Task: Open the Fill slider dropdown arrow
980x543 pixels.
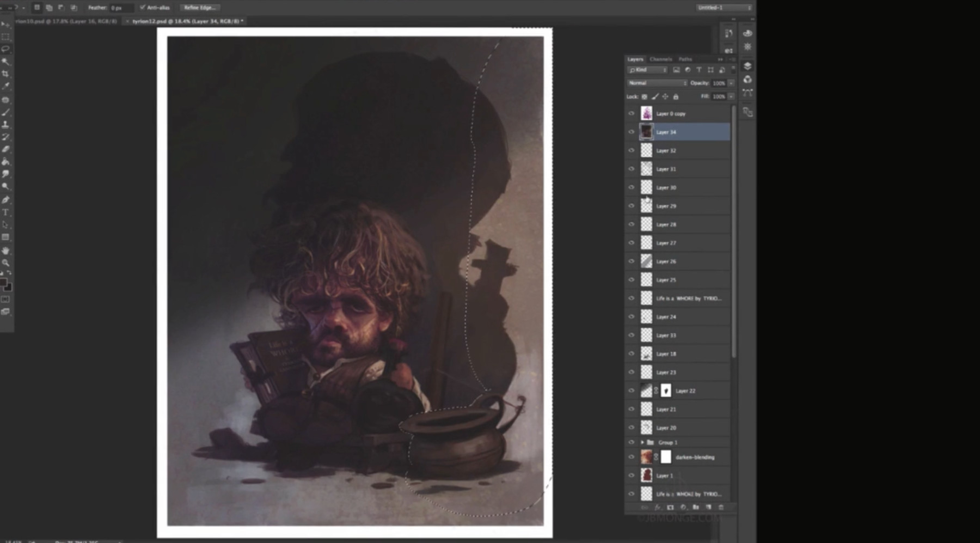Action: [731, 96]
